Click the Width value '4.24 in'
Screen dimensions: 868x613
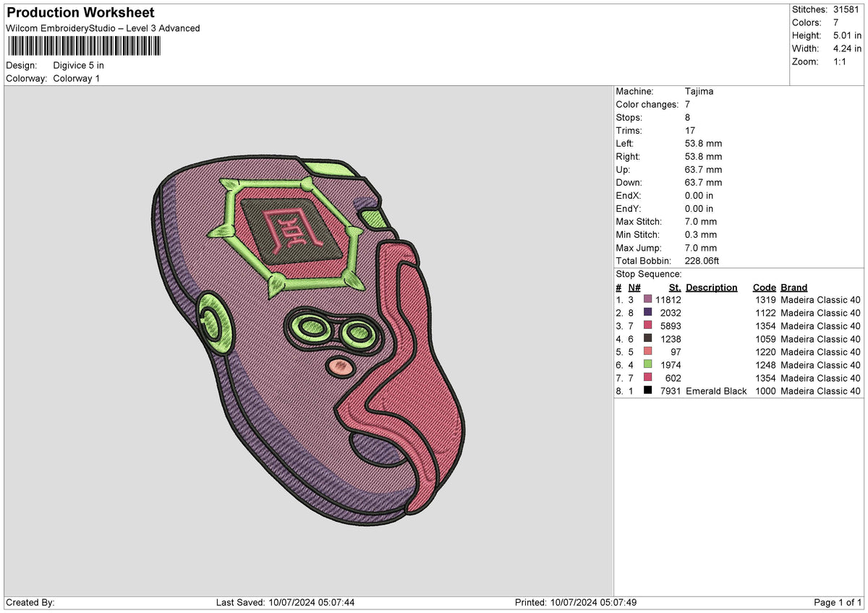pos(848,48)
